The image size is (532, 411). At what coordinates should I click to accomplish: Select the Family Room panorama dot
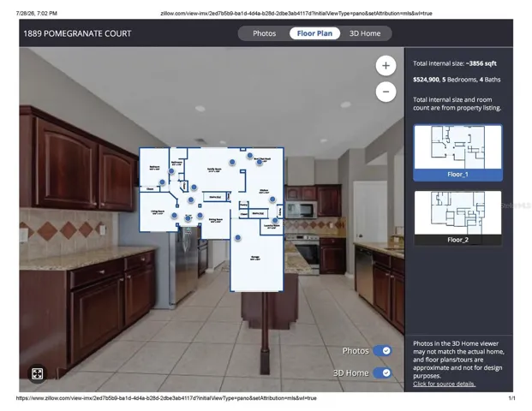pyautogui.click(x=232, y=162)
